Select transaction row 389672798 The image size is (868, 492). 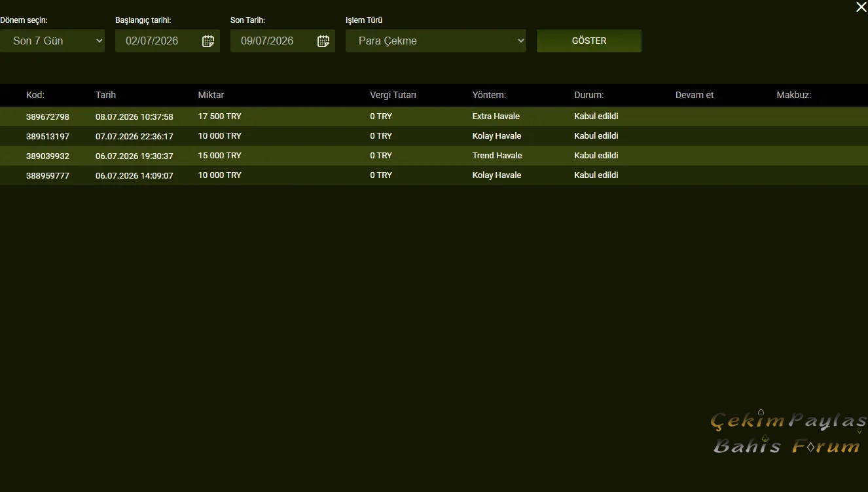click(x=434, y=116)
